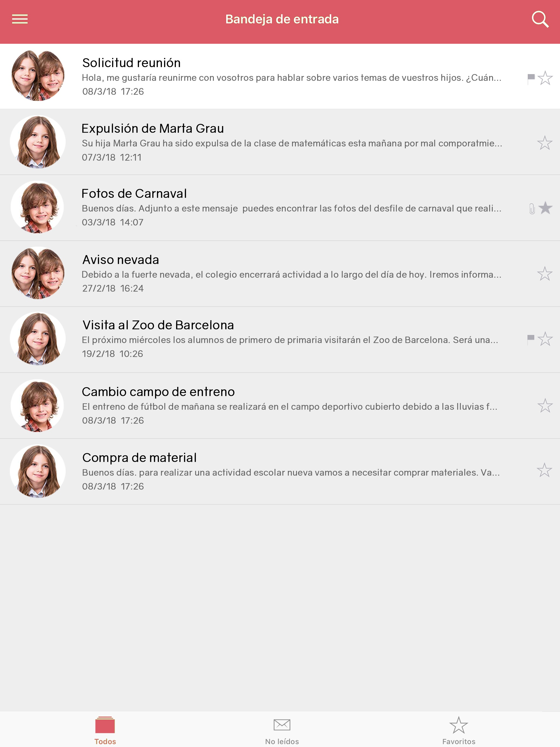Image resolution: width=560 pixels, height=747 pixels.
Task: Tap girl avatar on Compra de material
Action: pyautogui.click(x=38, y=471)
